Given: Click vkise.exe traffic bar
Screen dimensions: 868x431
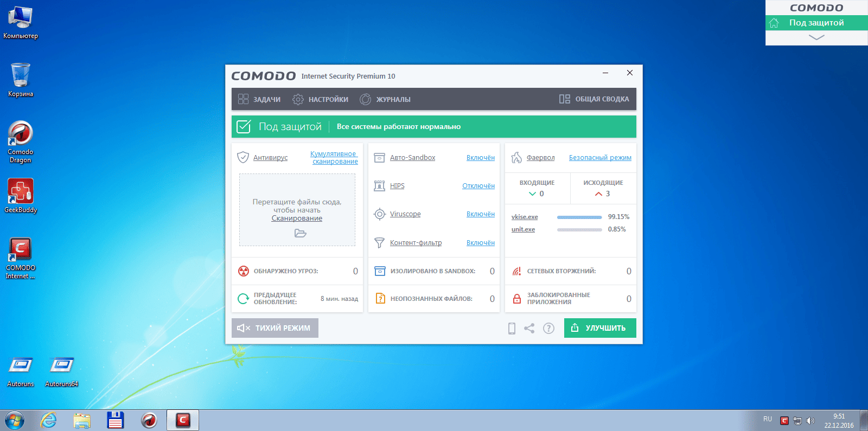Looking at the screenshot, I should click(x=579, y=217).
